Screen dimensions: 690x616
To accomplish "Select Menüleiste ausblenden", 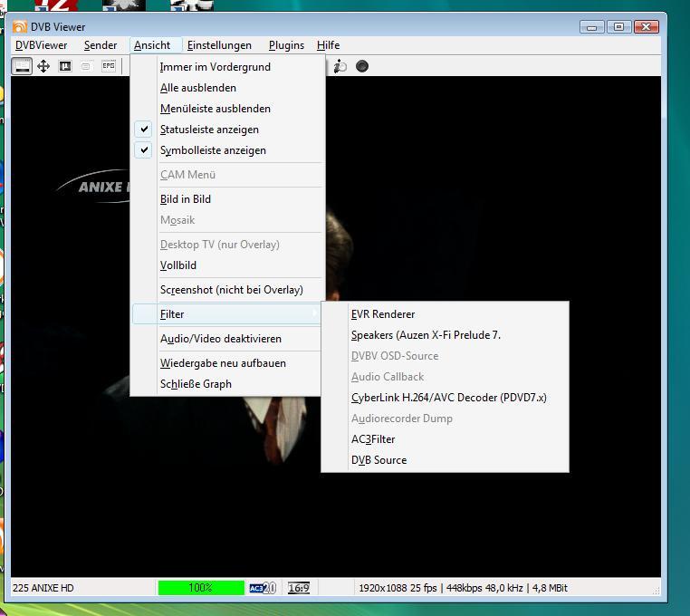I will tap(225, 109).
